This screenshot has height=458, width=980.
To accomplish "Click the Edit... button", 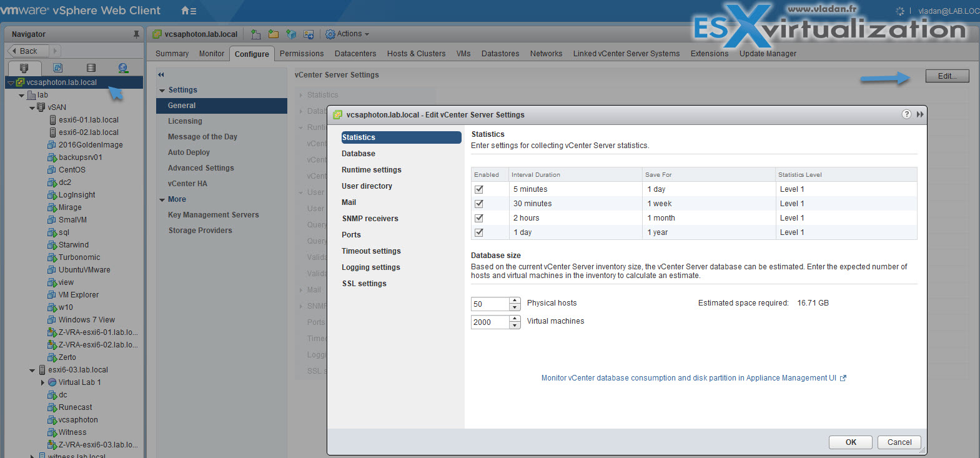I will click(x=947, y=76).
